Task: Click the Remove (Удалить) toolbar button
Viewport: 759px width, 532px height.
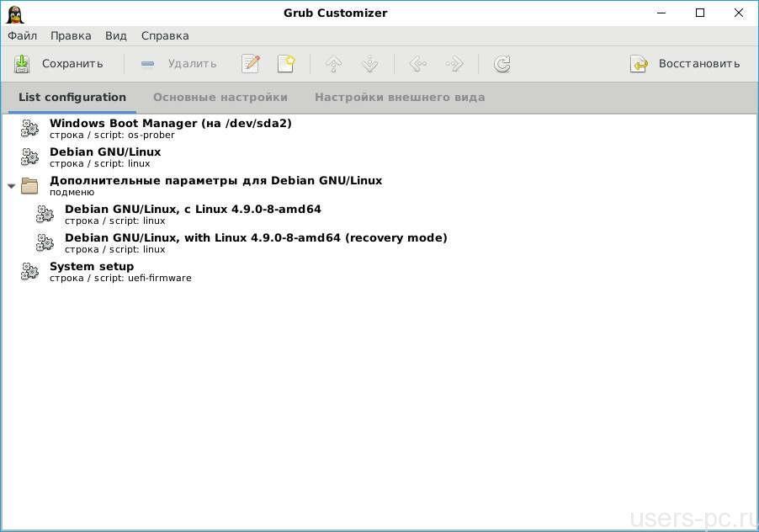Action: click(x=178, y=64)
